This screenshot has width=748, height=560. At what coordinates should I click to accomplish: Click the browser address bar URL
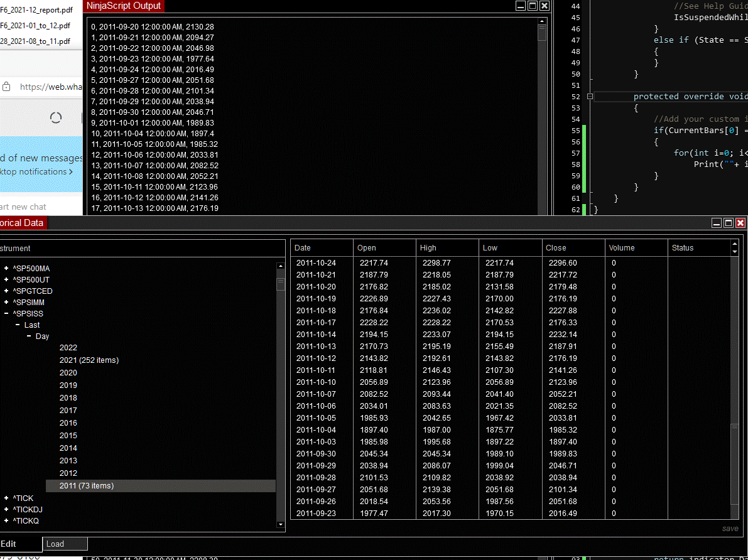tap(51, 87)
